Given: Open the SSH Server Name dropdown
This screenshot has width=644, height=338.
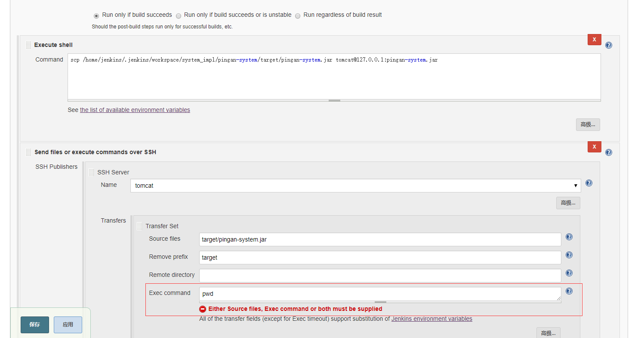Looking at the screenshot, I should pyautogui.click(x=355, y=186).
